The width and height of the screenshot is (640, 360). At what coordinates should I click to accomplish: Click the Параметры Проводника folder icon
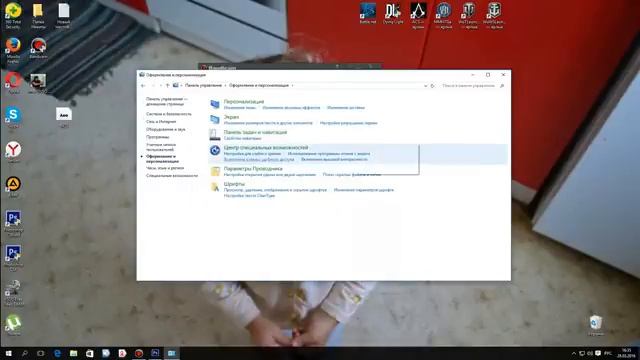click(x=215, y=171)
